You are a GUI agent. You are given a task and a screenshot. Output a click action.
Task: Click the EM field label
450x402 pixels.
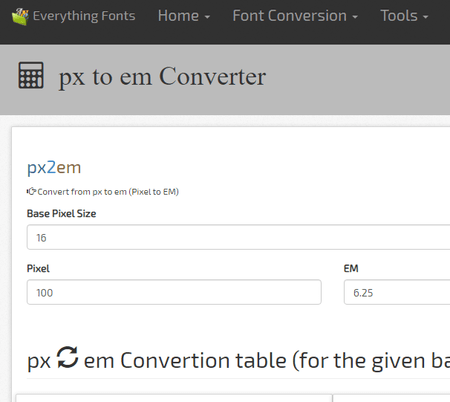tap(351, 268)
